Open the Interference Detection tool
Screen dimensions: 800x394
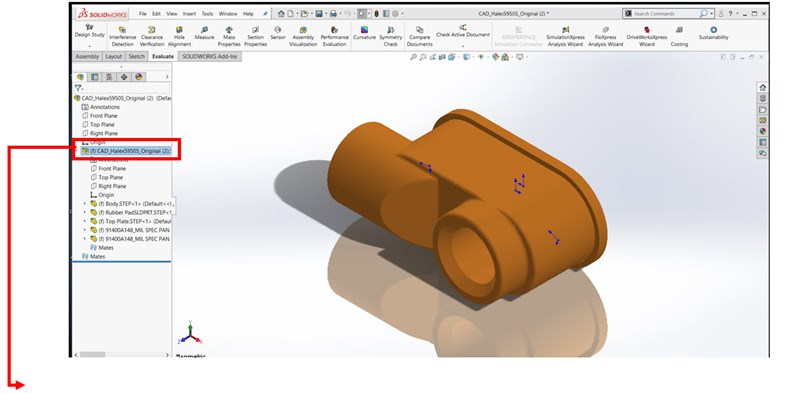pos(122,36)
